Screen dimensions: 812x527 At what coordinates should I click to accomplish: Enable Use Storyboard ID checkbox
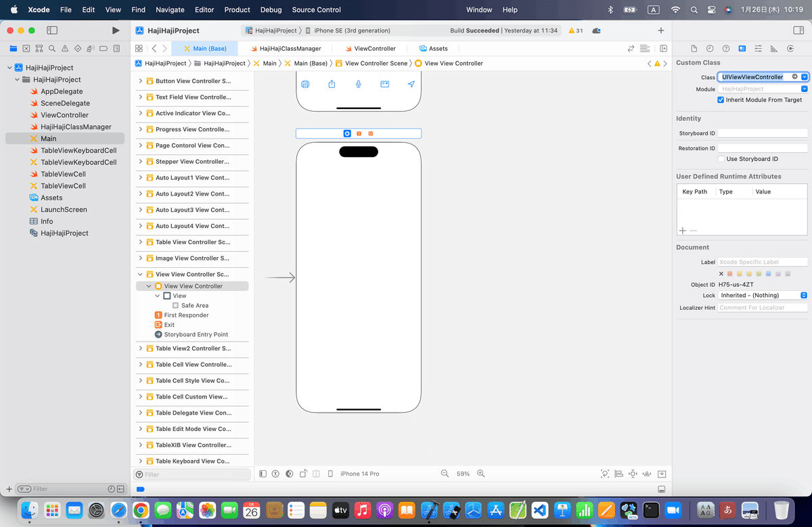tap(721, 159)
